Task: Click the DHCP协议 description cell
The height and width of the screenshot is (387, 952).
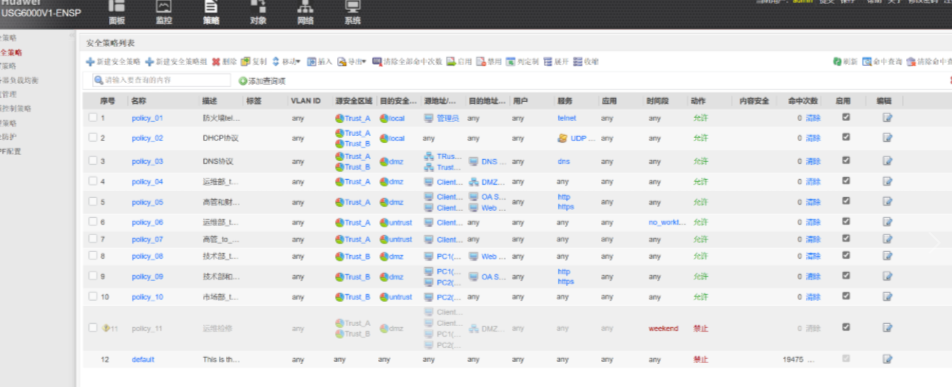Action: [220, 139]
